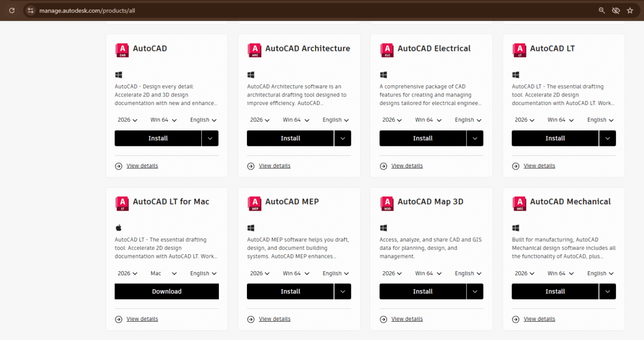Click the AutoCAD Map 3D product icon
Screen dimensions: 644x340
(x=386, y=202)
